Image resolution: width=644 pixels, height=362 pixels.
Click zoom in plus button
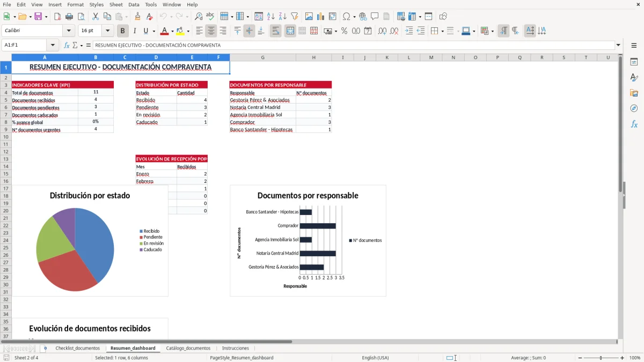[x=622, y=358]
